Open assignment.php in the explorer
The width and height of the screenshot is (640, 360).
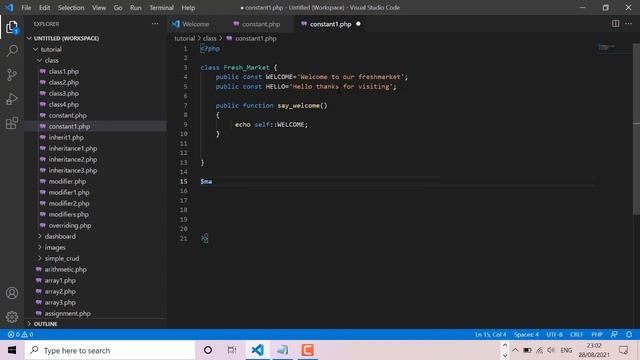(67, 313)
